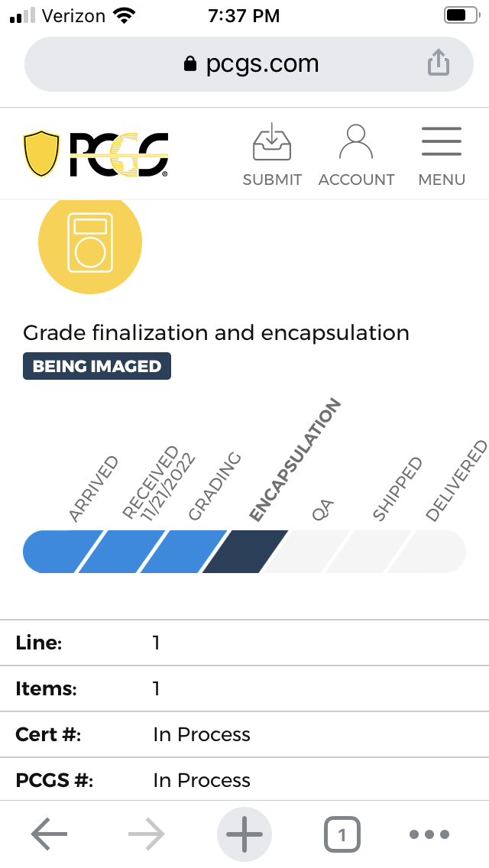
Task: Tap the pcgs.com address bar
Action: pyautogui.click(x=248, y=63)
